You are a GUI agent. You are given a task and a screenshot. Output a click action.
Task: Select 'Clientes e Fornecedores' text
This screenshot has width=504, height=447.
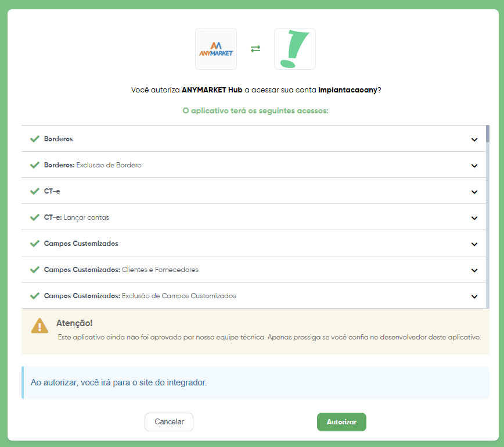(160, 270)
